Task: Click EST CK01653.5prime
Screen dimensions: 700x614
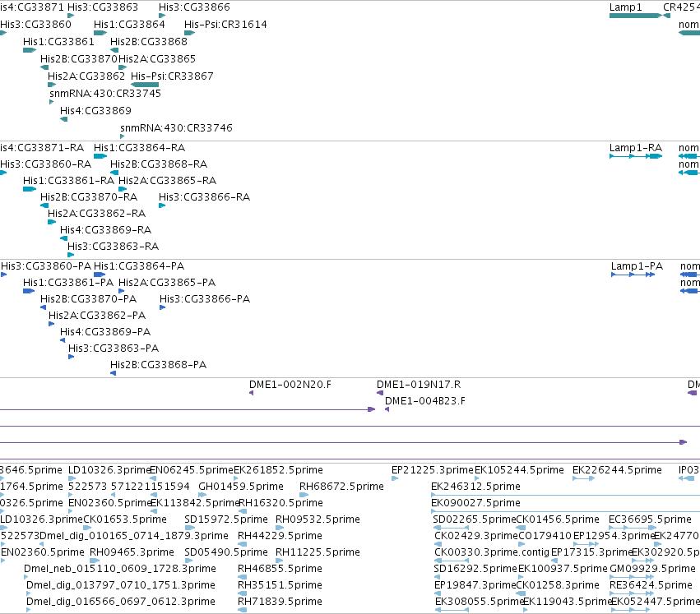Action: click(125, 519)
